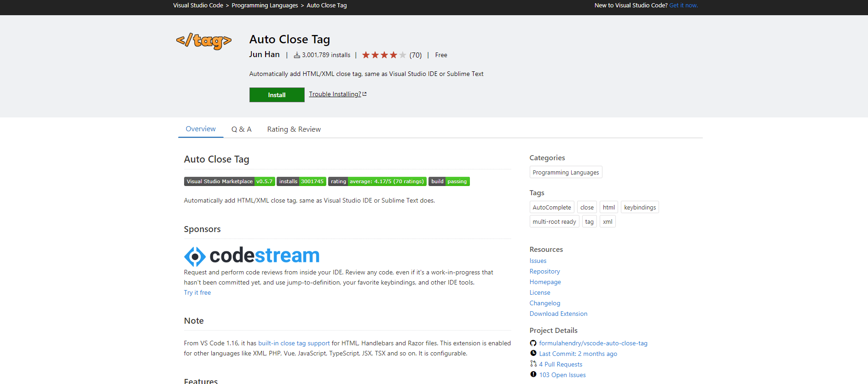Select the keybindings tag chip
The width and height of the screenshot is (868, 384).
click(x=640, y=207)
